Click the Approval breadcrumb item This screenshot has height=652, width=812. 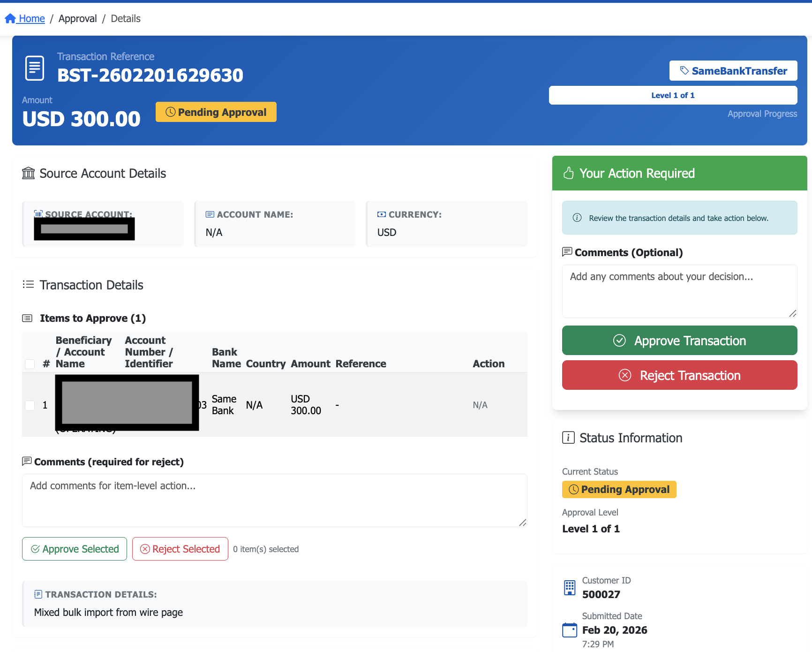(x=78, y=19)
